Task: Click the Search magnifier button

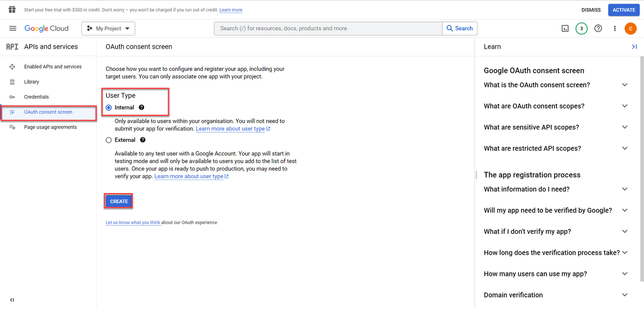Action: point(460,28)
